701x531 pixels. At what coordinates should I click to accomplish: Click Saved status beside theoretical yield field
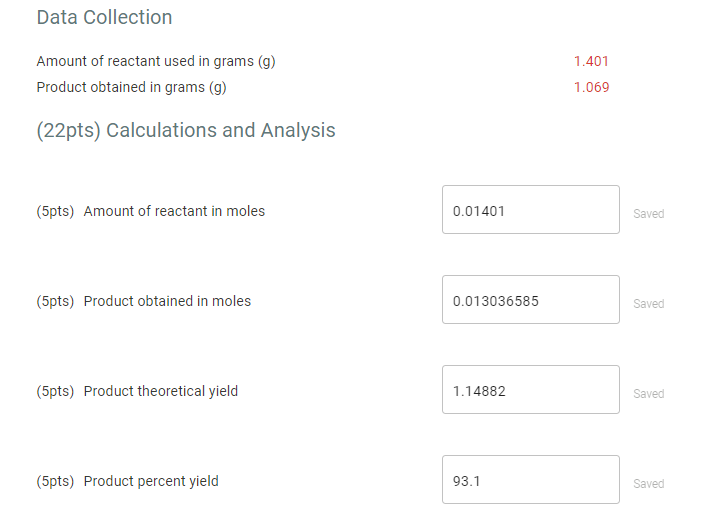click(648, 394)
